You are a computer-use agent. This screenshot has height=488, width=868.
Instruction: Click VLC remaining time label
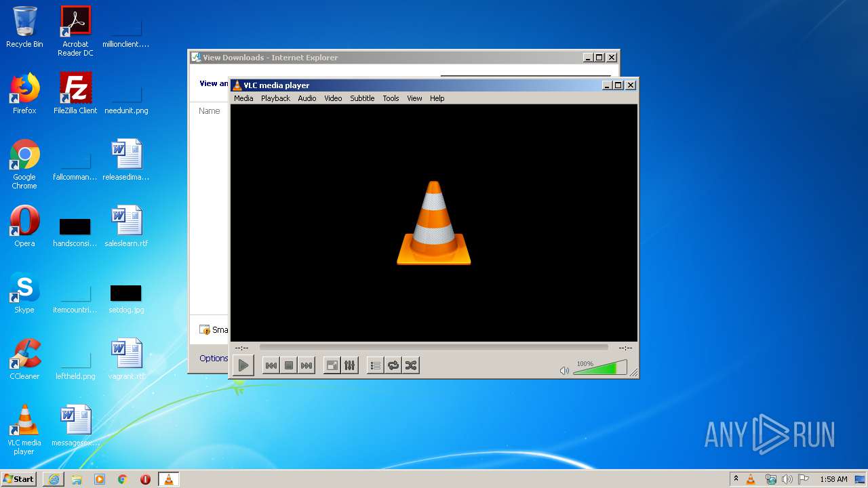[625, 348]
